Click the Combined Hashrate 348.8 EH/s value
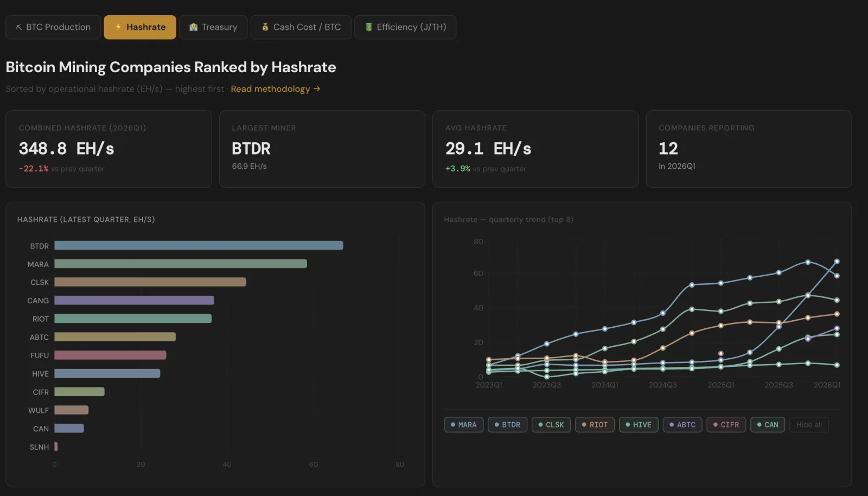This screenshot has height=496, width=868. [66, 149]
